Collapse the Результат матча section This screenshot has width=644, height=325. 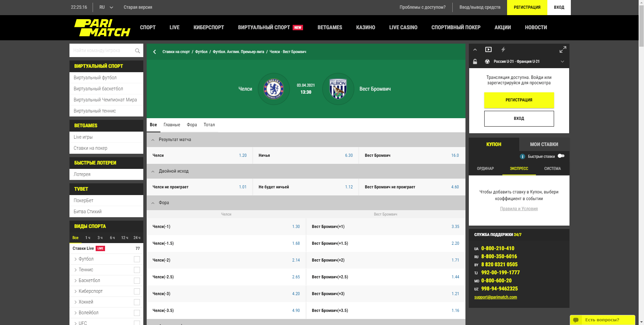coord(153,140)
